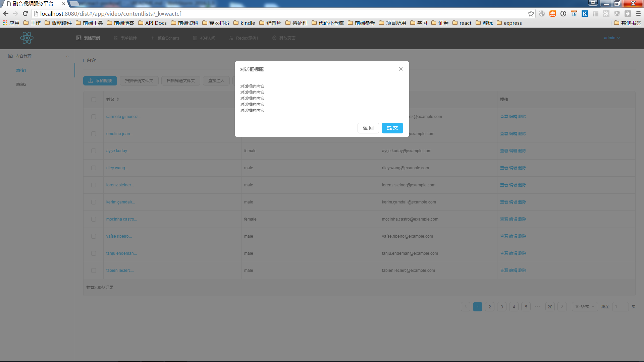The width and height of the screenshot is (644, 362).
Task: Open the react bookmark folder
Action: click(462, 23)
